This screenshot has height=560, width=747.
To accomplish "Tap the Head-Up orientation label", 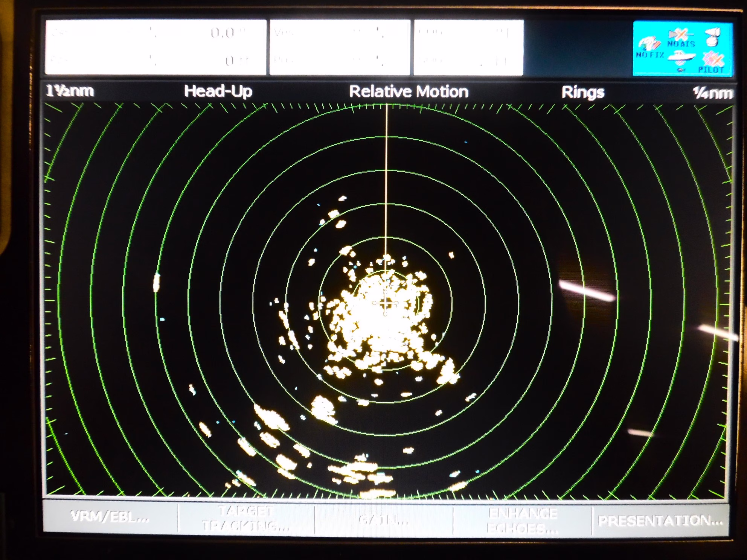I will 218,91.
